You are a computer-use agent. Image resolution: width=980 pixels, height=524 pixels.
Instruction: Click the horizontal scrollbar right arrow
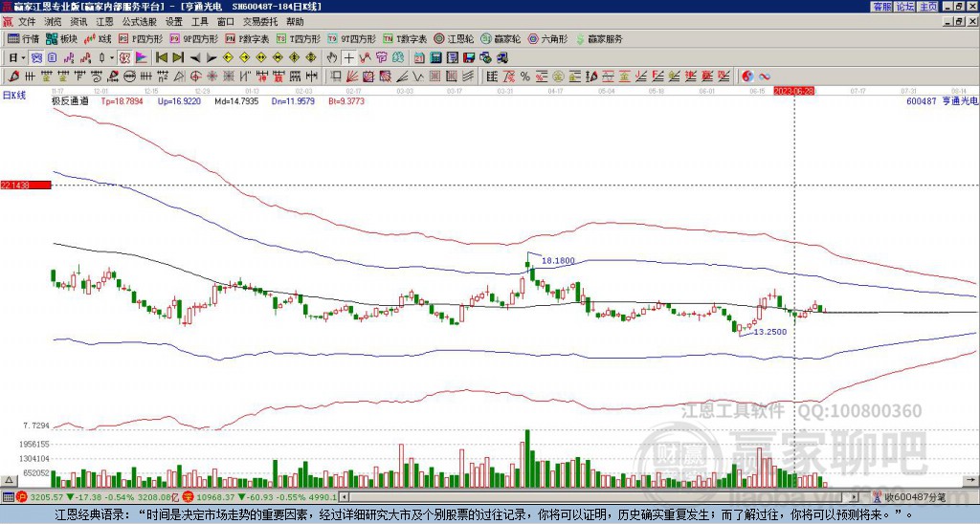(854, 497)
